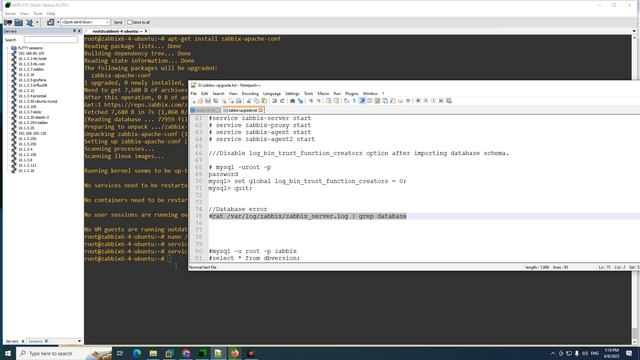This screenshot has height=360, width=640.
Task: Click the Cut icon in Notepad++ toolbar
Action: [x=249, y=101]
